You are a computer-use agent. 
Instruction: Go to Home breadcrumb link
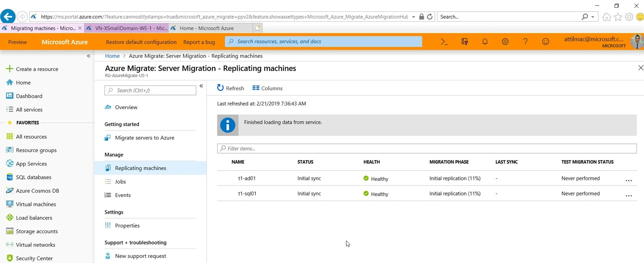pos(112,56)
